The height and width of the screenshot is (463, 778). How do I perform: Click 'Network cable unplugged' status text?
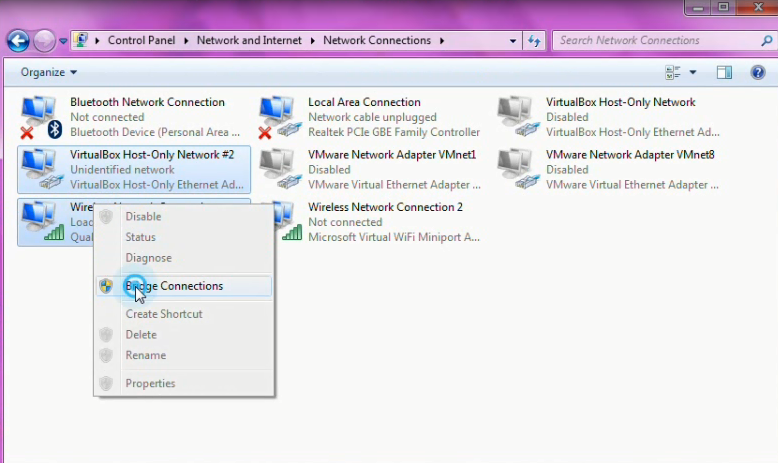coord(372,117)
